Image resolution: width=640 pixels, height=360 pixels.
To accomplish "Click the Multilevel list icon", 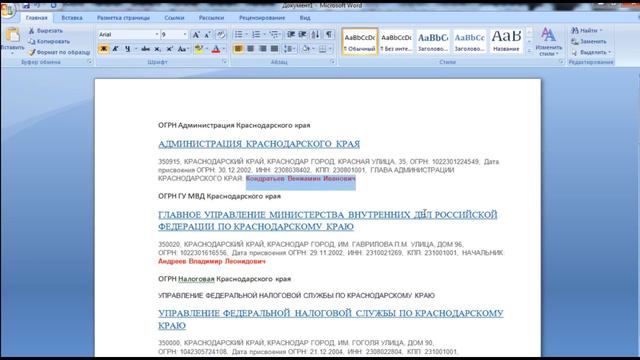I will click(x=274, y=34).
